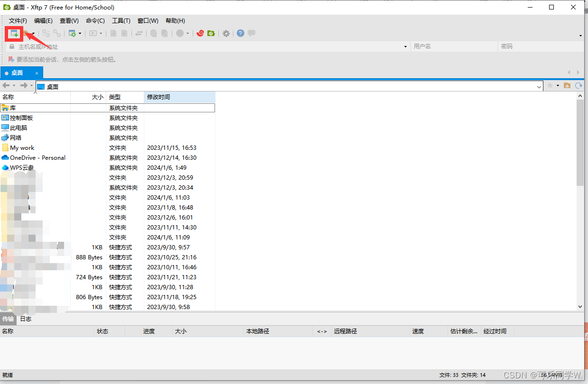Click the file list scrollbar down arrow

pyautogui.click(x=580, y=307)
